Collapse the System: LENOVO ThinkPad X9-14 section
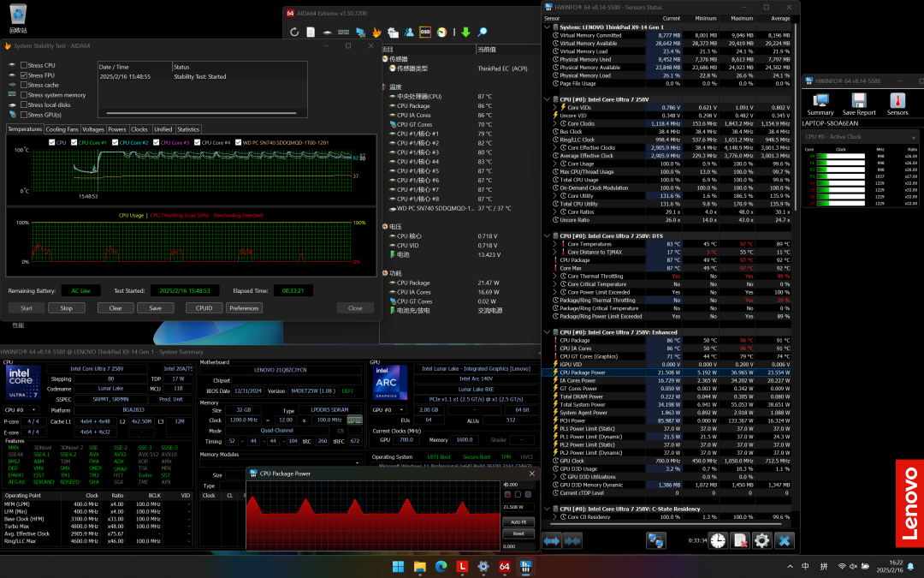Viewport: 924px width, 578px height. 547,27
